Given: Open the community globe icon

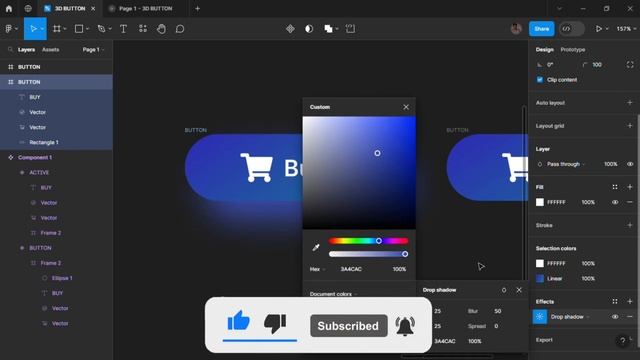Looking at the screenshot, I should 28,8.
